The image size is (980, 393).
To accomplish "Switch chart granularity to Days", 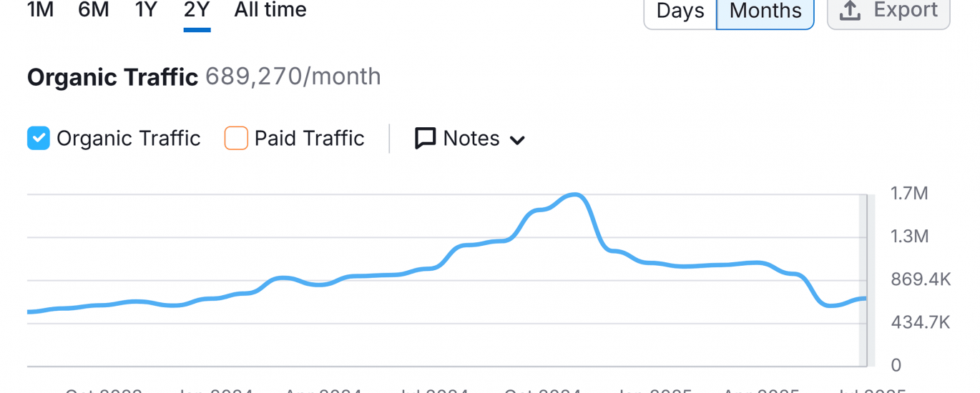I will (680, 11).
